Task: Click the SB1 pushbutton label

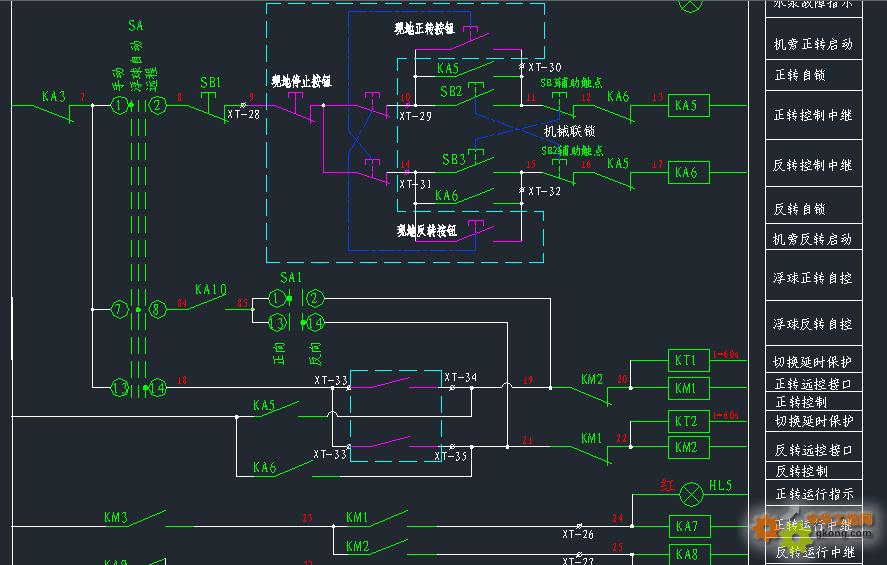Action: (x=210, y=83)
